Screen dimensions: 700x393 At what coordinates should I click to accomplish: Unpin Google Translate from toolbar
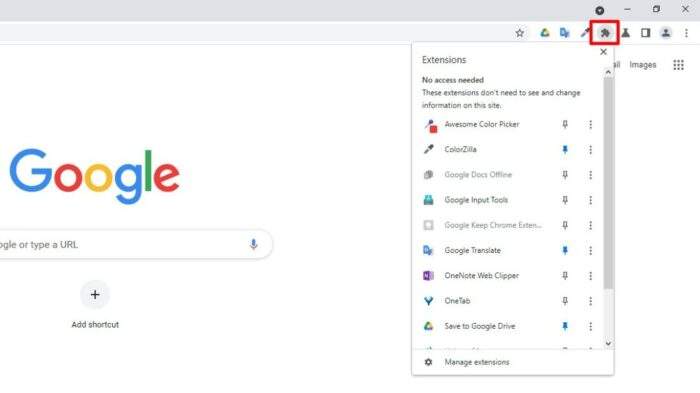pos(565,251)
